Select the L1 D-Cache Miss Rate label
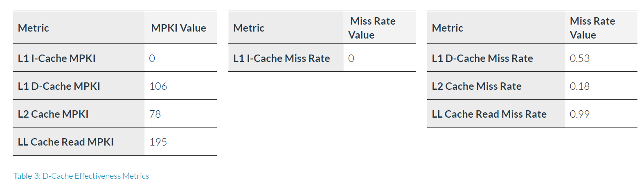This screenshot has width=644, height=189. [x=482, y=58]
